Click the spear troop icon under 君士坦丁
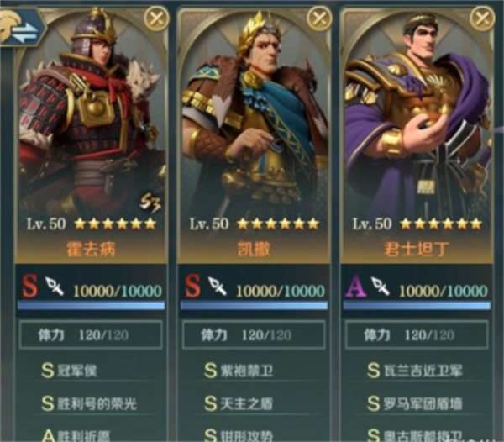 pos(381,286)
